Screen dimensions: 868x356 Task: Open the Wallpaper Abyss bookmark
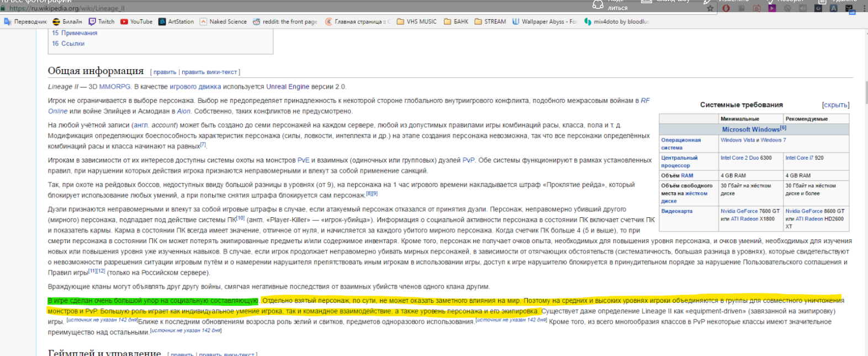click(544, 22)
